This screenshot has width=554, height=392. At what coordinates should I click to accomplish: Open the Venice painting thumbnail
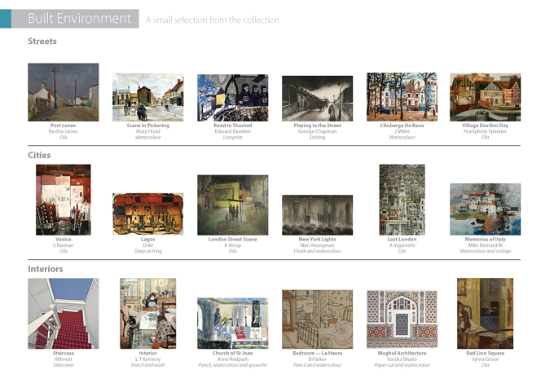[x=64, y=200]
